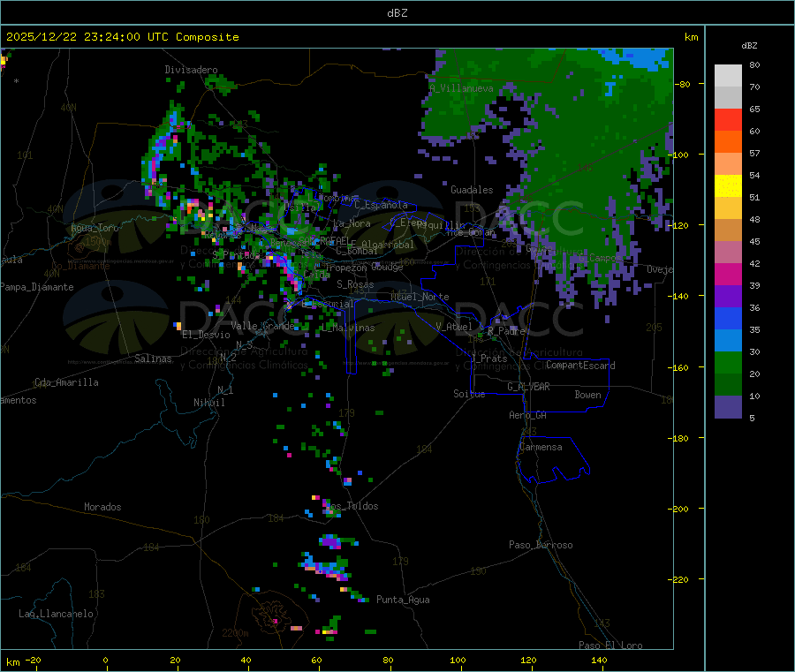Click the Carmensa location label
This screenshot has width=795, height=672.
[541, 448]
